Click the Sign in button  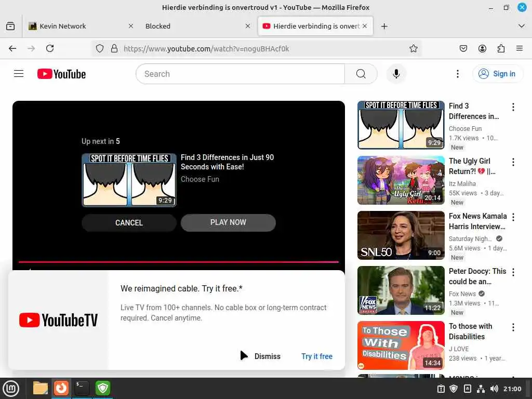pyautogui.click(x=498, y=74)
